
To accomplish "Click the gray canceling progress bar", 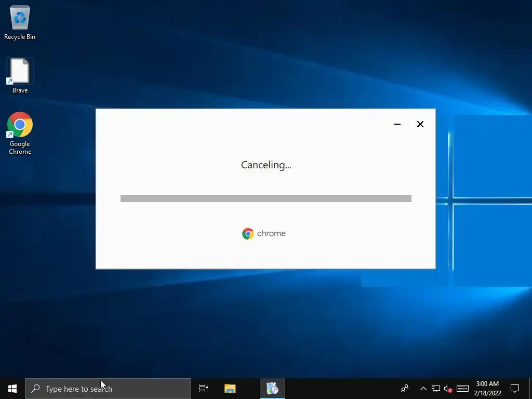I will coord(265,198).
